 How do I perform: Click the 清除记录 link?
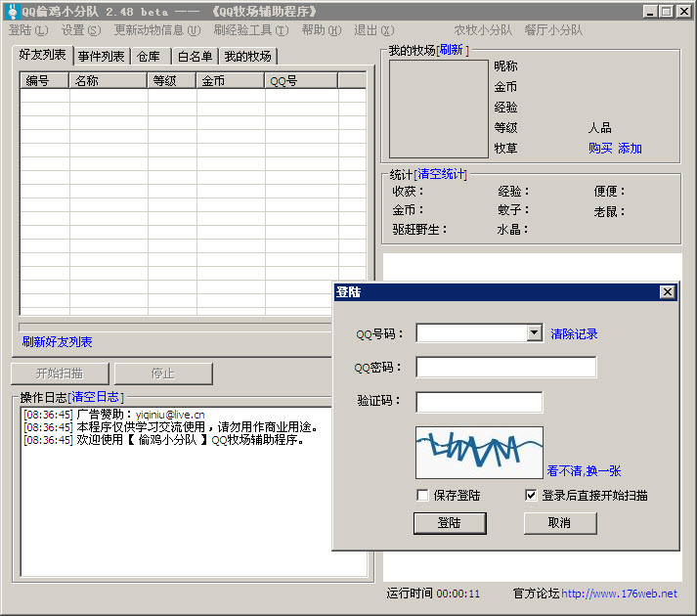pyautogui.click(x=574, y=334)
